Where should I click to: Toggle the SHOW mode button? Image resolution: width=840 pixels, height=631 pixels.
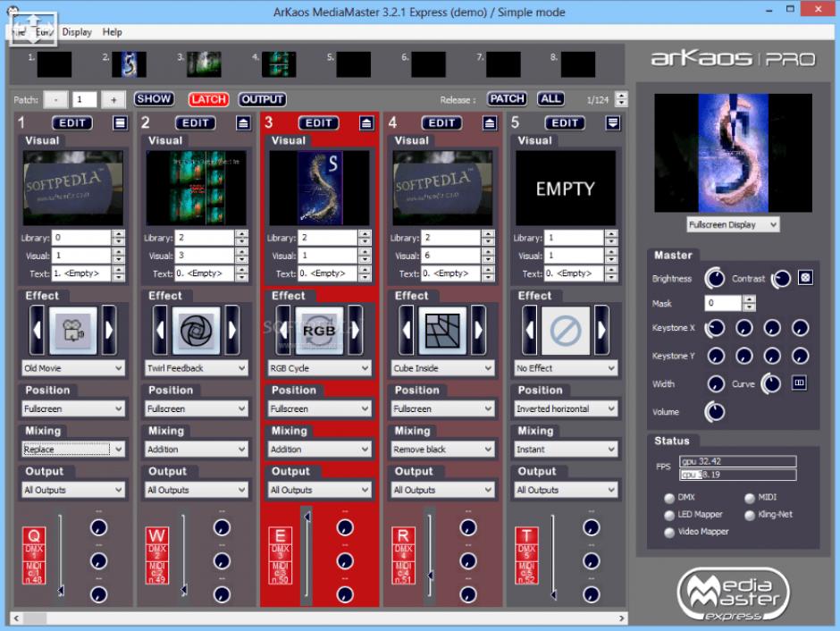point(154,98)
